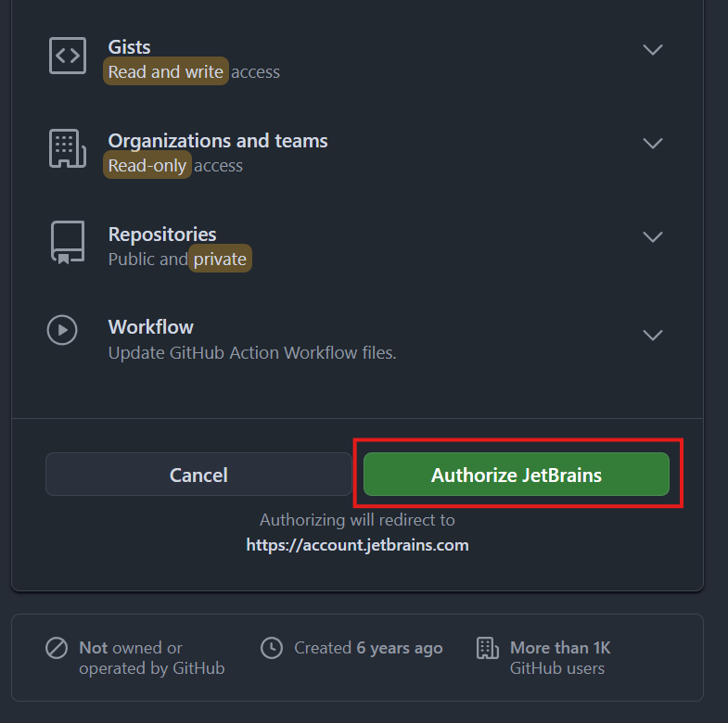Image resolution: width=728 pixels, height=723 pixels.
Task: Click the not-owned prohibition circle icon
Action: pyautogui.click(x=57, y=648)
